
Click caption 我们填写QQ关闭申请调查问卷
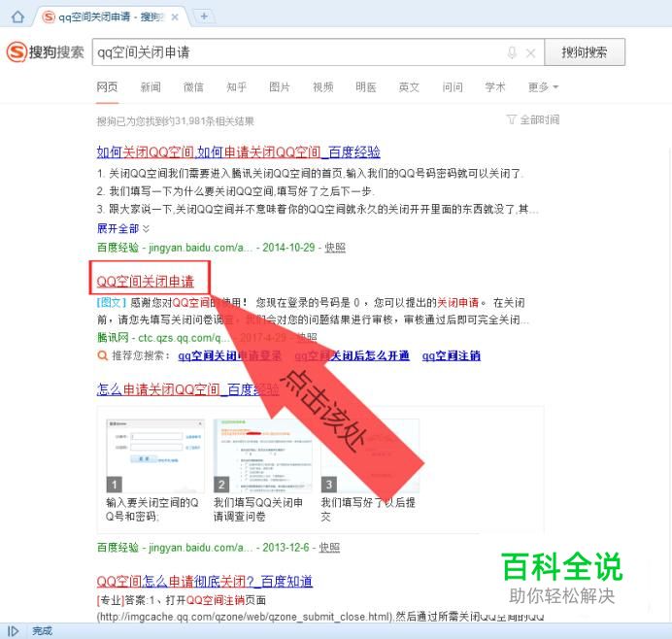[x=258, y=509]
